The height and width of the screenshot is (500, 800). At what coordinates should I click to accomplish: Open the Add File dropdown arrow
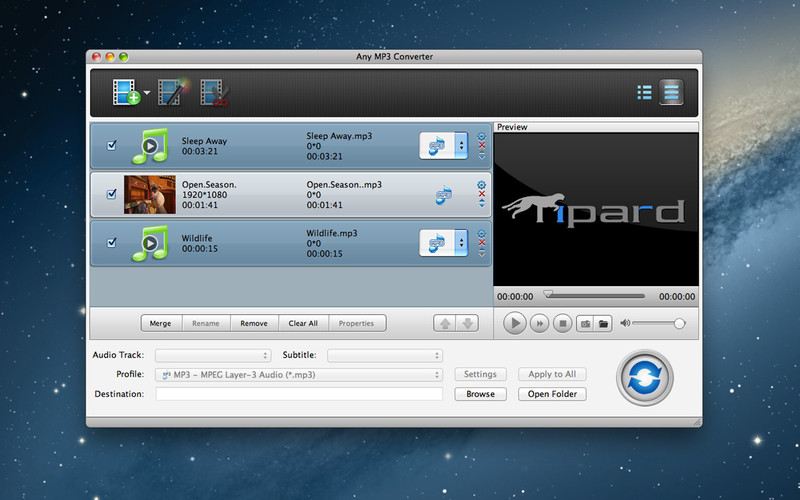pos(147,92)
